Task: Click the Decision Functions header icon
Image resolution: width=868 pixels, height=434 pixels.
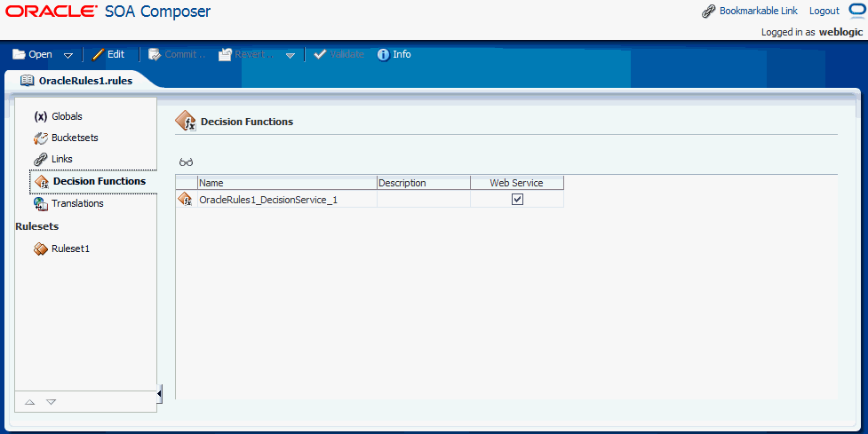Action: point(186,121)
